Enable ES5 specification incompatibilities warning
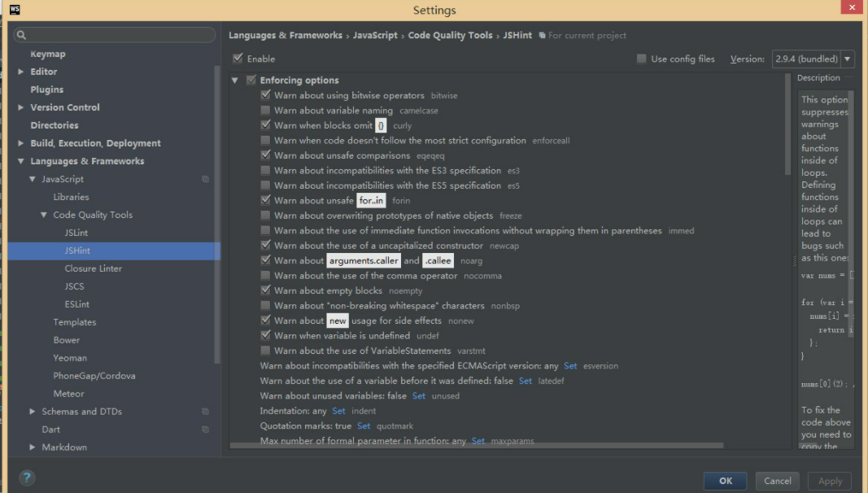The height and width of the screenshot is (493, 868). pyautogui.click(x=266, y=185)
